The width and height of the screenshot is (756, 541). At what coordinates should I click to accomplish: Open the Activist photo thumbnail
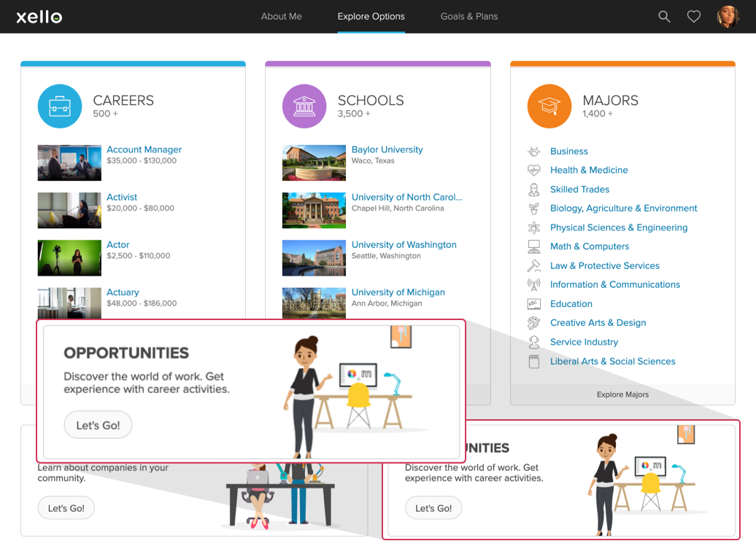[x=69, y=211]
